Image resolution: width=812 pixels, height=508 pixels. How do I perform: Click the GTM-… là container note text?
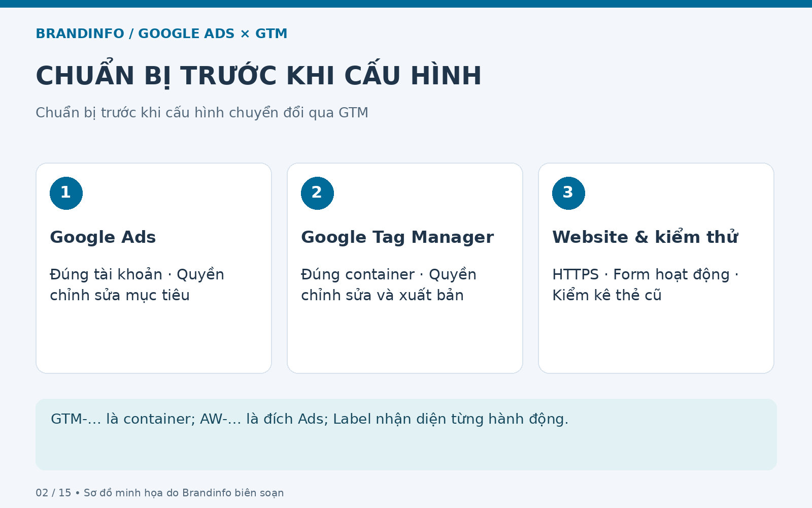(310, 419)
